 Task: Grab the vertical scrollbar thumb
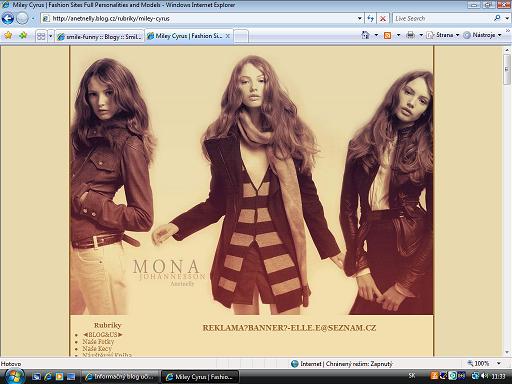click(x=507, y=69)
